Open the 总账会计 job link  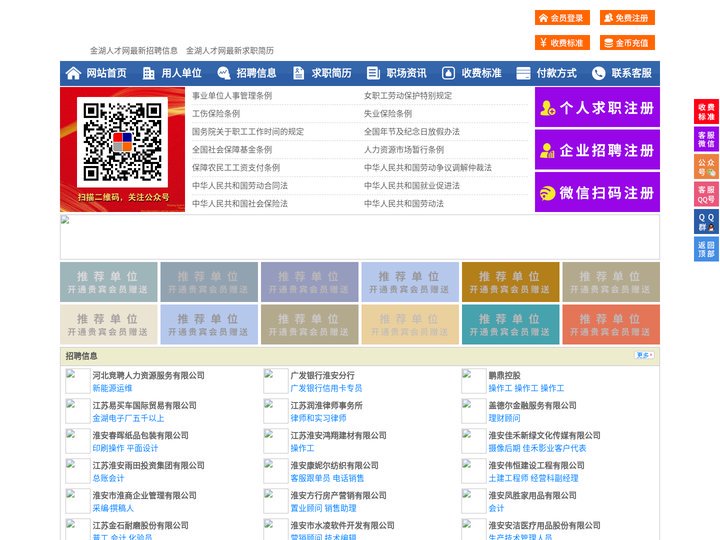[108, 478]
